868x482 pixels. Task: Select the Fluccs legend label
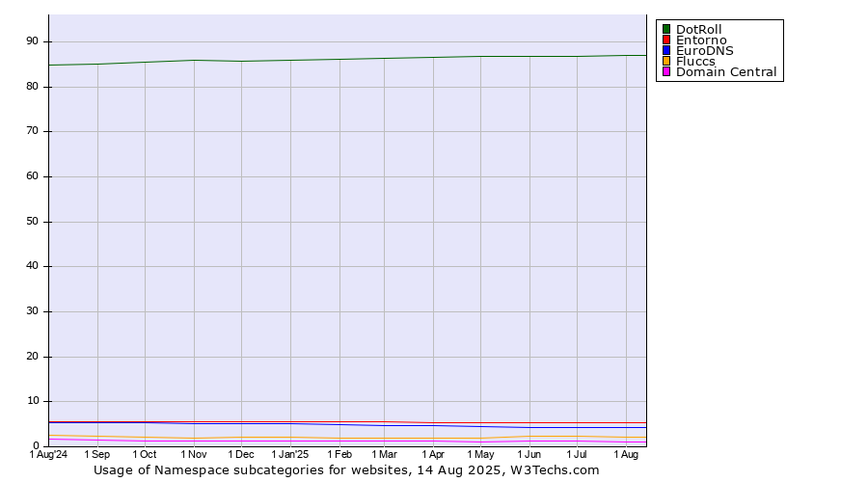[695, 61]
